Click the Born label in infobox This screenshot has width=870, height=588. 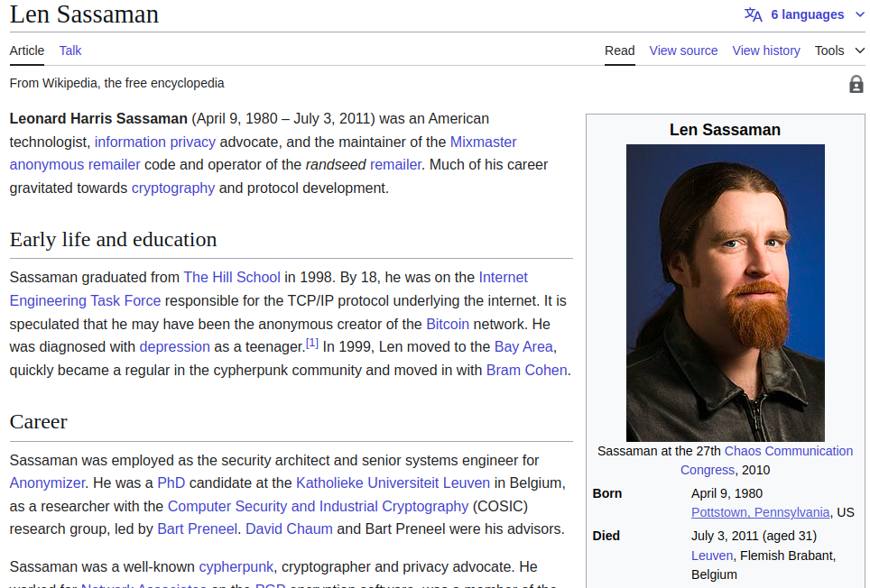pyautogui.click(x=607, y=493)
